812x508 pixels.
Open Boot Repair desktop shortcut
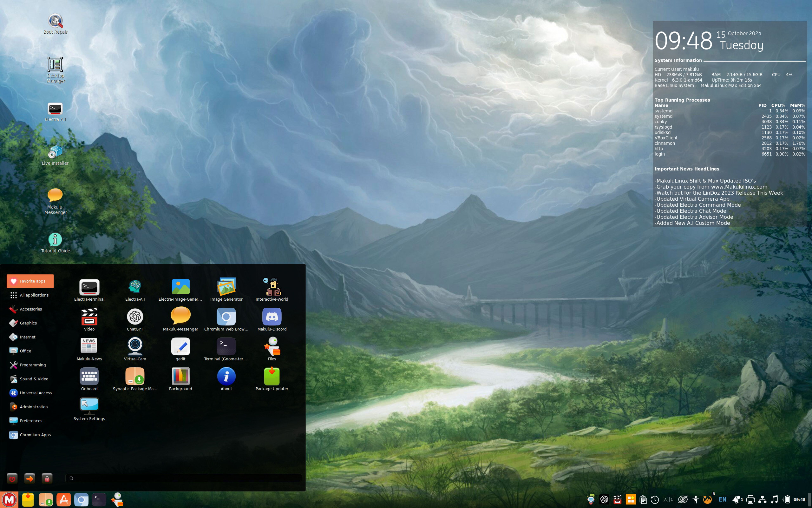coord(56,24)
